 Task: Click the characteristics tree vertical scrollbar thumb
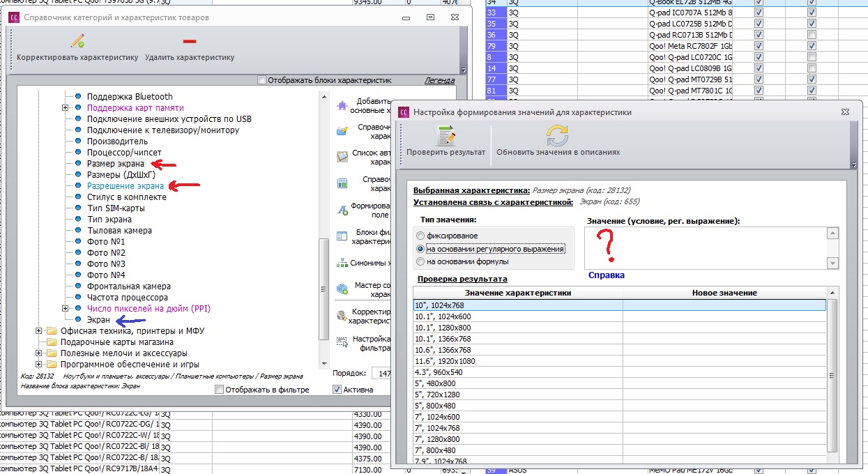[x=323, y=289]
